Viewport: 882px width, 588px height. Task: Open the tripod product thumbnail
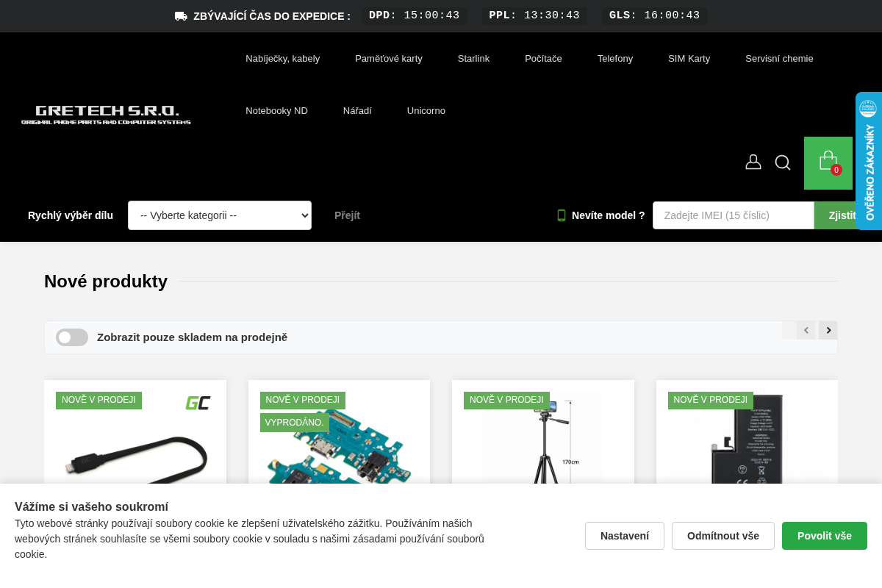[x=543, y=441]
